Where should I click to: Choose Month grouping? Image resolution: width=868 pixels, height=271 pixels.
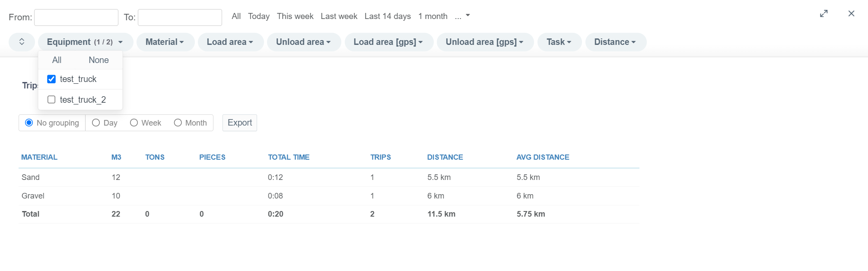tap(178, 123)
